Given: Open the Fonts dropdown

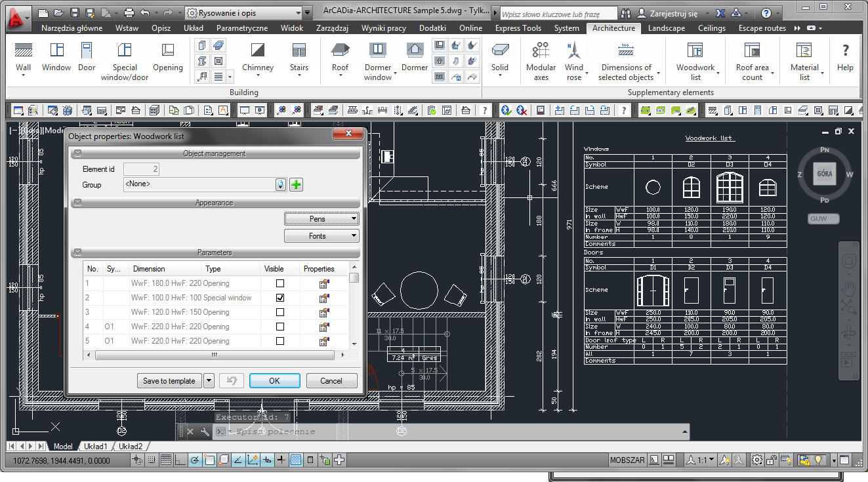Looking at the screenshot, I should point(321,236).
